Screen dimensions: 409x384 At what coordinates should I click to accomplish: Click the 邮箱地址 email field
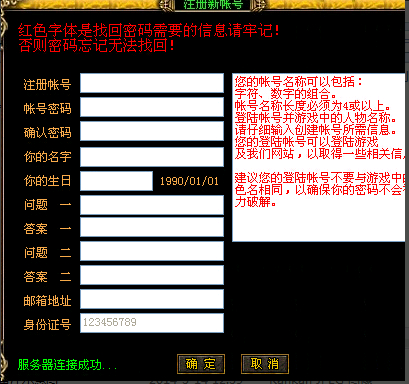[152, 299]
